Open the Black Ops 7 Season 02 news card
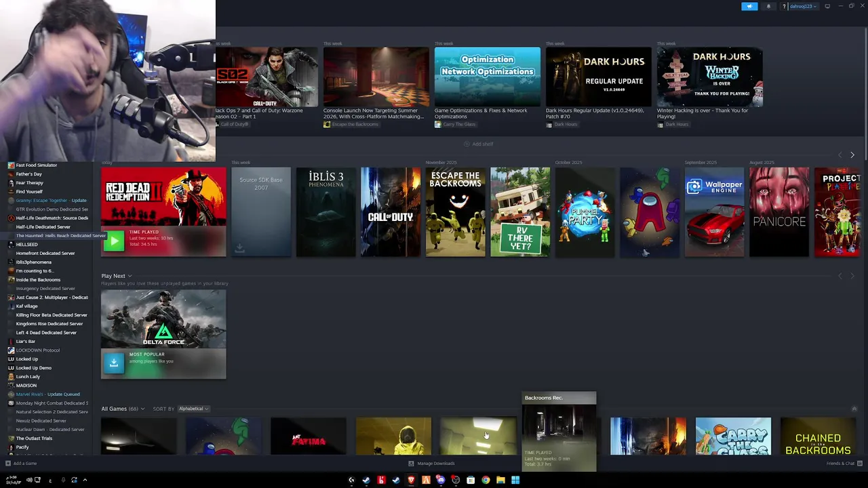The height and width of the screenshot is (488, 868). tap(267, 77)
